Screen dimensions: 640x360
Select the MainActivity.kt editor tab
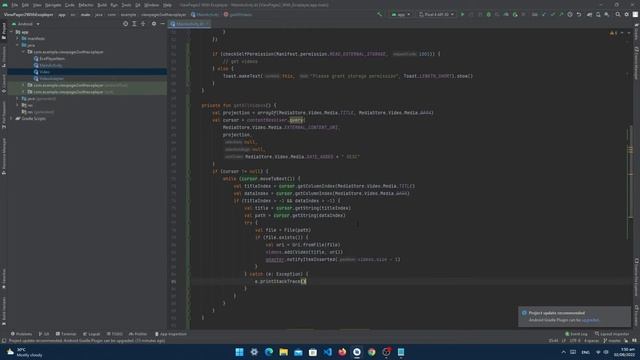(190, 24)
